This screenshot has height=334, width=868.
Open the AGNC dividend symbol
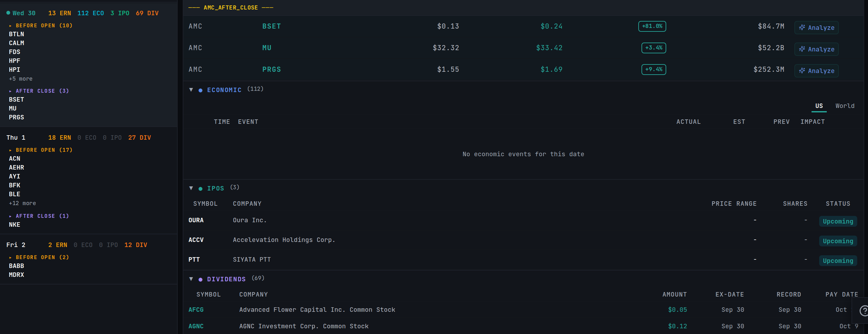coord(196,326)
